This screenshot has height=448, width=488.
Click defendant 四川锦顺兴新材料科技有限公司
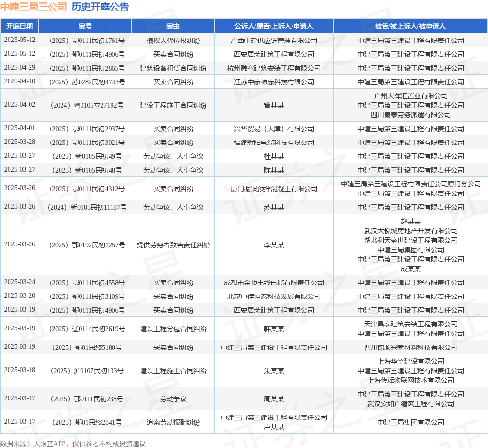[410, 347]
